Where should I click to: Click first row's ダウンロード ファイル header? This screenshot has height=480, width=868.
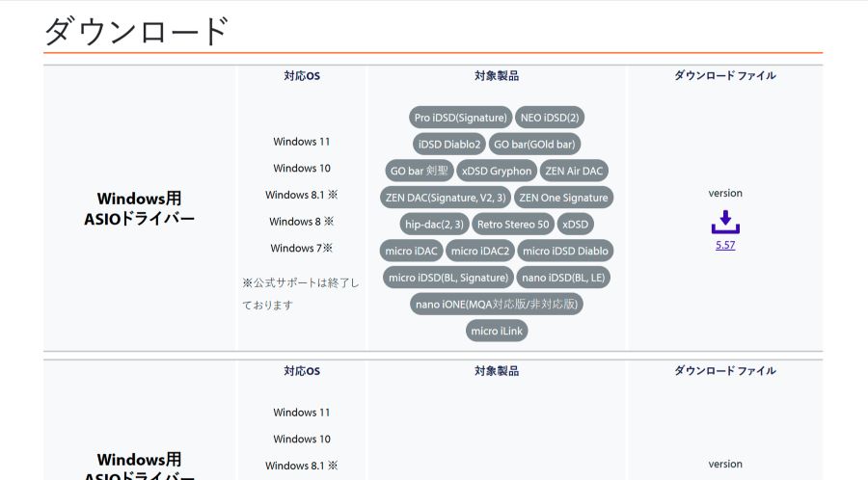coord(725,76)
